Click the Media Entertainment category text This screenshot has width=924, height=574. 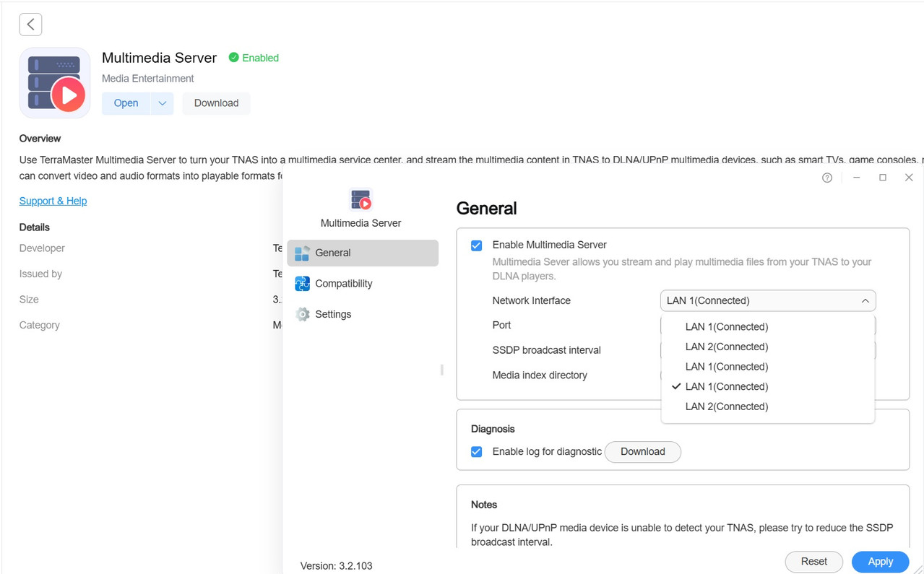[148, 79]
